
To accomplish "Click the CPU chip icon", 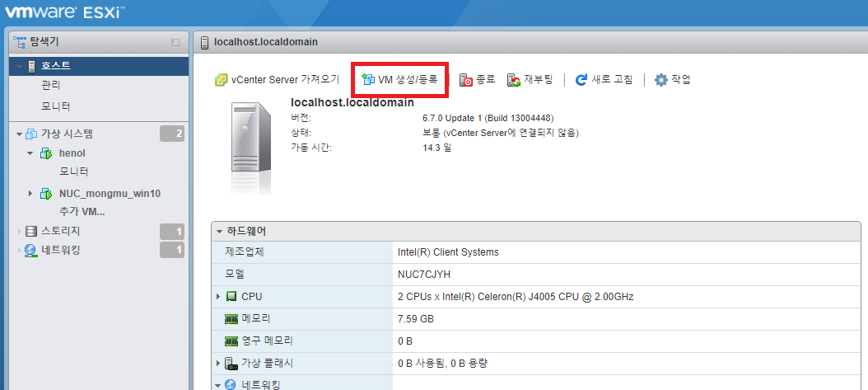I will (x=231, y=297).
